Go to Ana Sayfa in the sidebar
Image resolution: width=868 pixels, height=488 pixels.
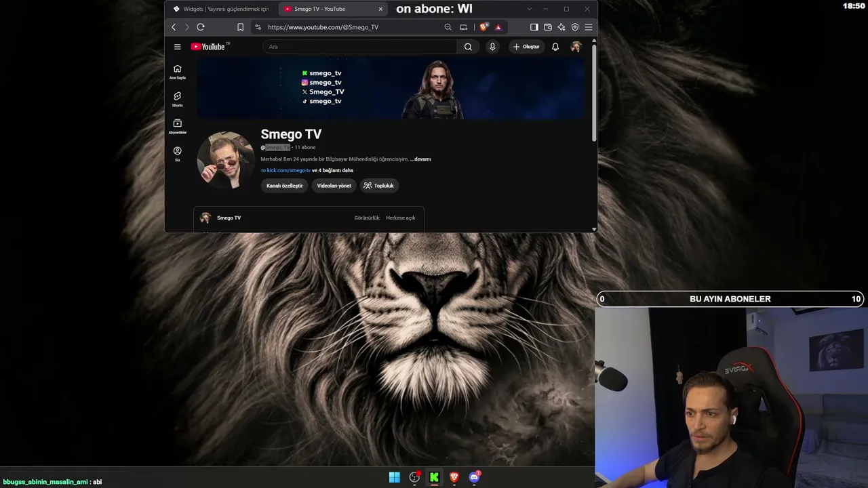pyautogui.click(x=178, y=72)
